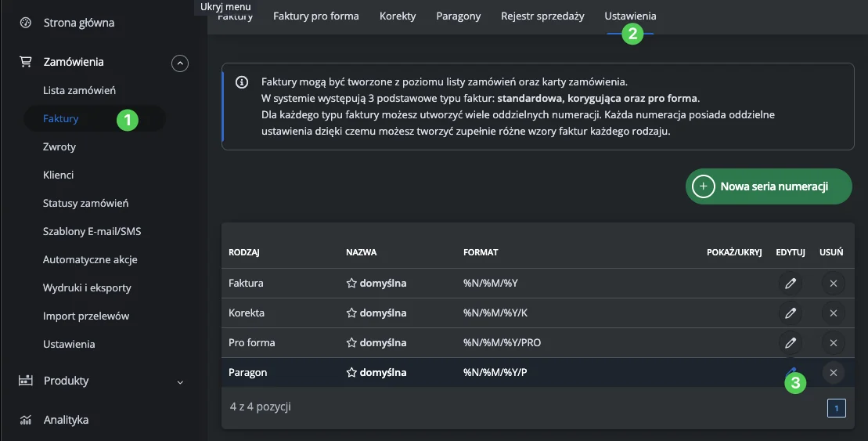Go to page 1 in pagination

(837, 408)
